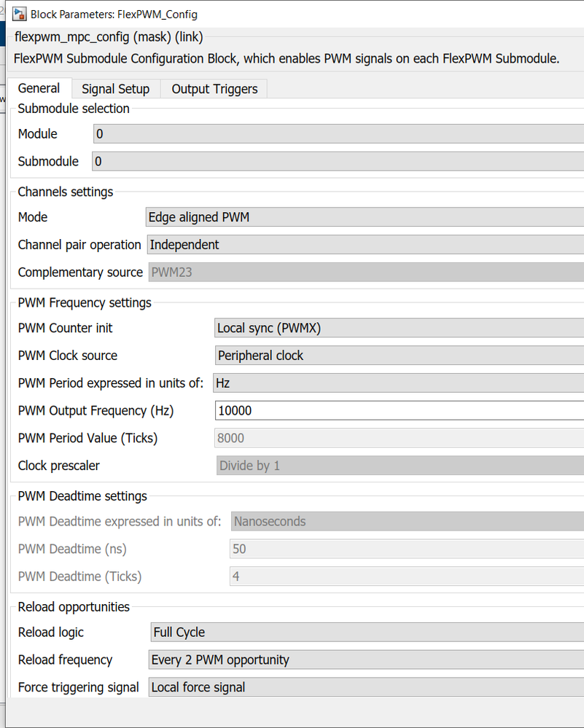The image size is (584, 728).
Task: Open the Force triggering signal dropdown
Action: [x=365, y=687]
